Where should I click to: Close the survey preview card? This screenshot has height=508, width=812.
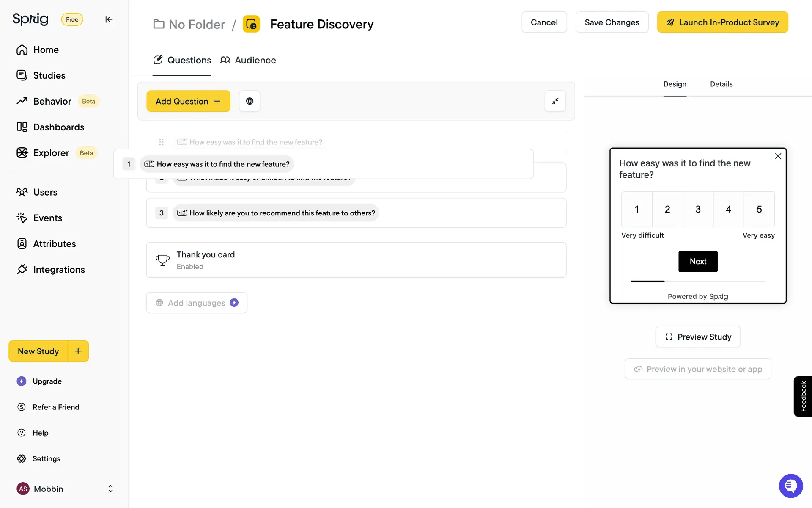click(x=778, y=156)
